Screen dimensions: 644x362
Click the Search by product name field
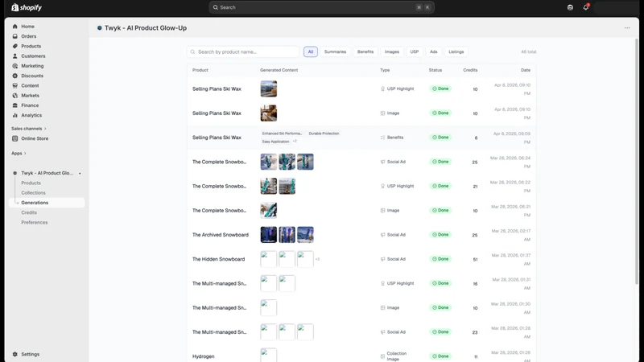coord(243,51)
